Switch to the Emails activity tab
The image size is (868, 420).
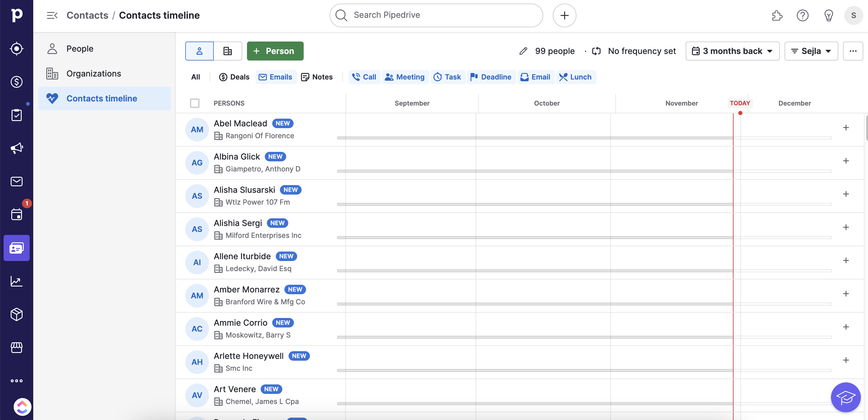pos(276,77)
